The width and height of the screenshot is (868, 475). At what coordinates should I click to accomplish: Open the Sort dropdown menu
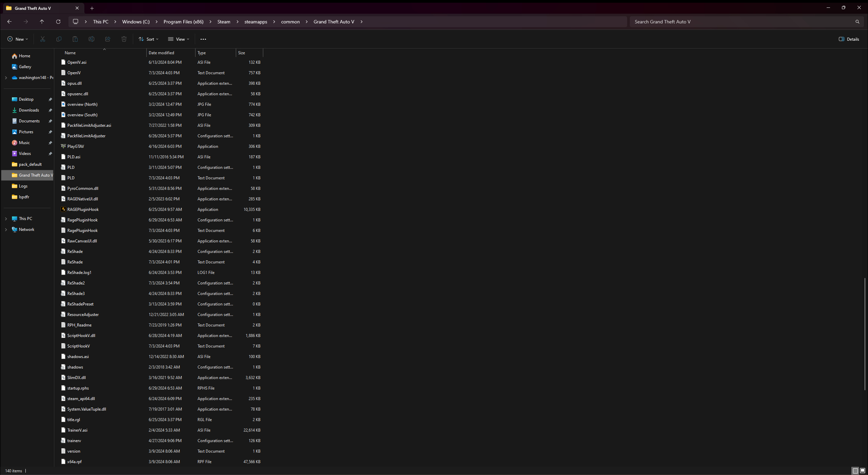[x=148, y=39]
